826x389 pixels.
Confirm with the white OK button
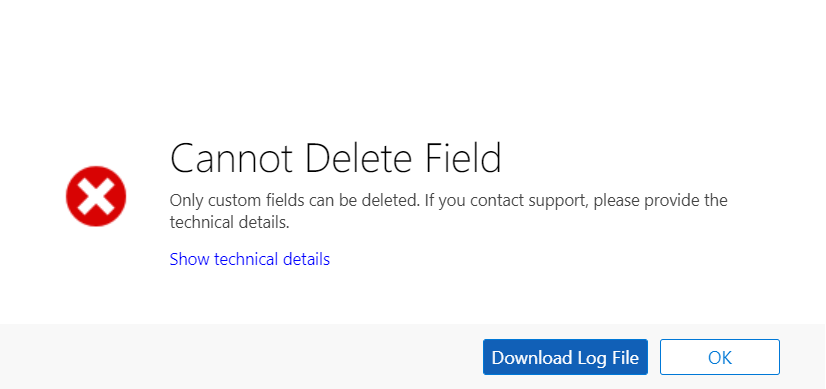point(720,357)
